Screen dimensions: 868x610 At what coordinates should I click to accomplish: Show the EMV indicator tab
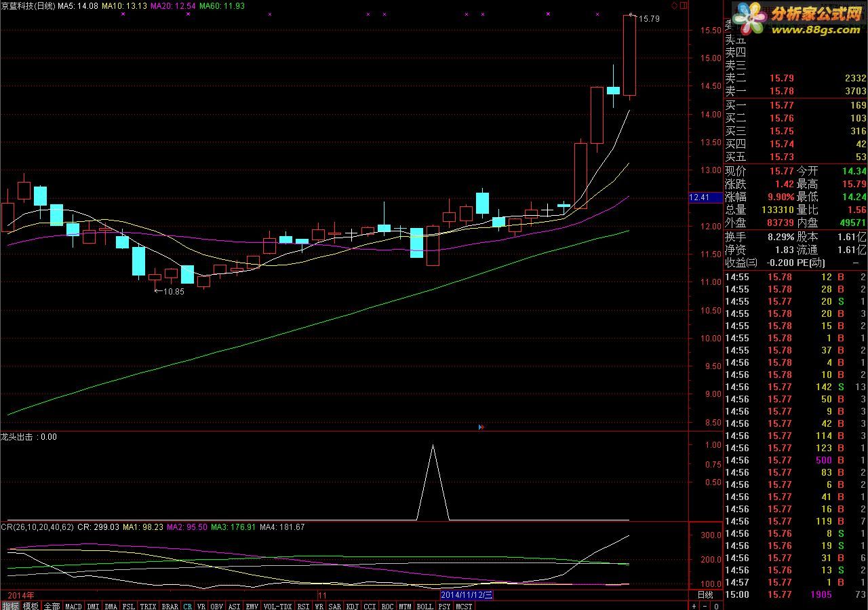point(252,605)
